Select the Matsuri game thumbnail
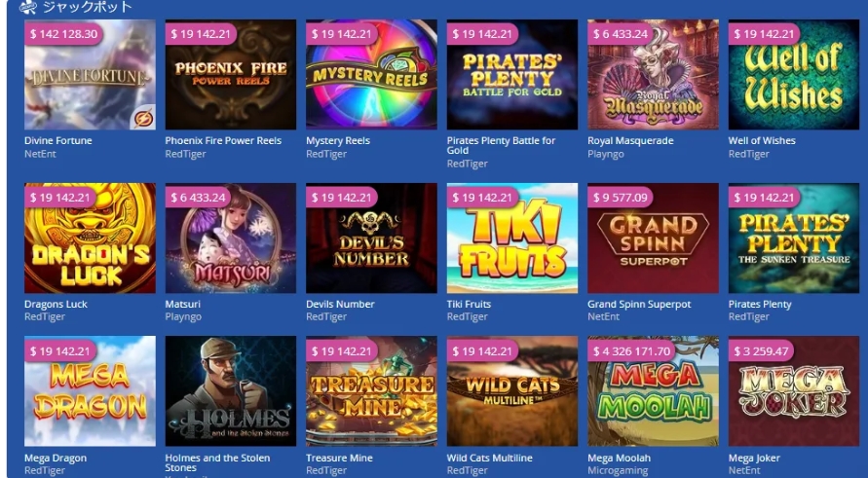868x478 pixels. [230, 238]
